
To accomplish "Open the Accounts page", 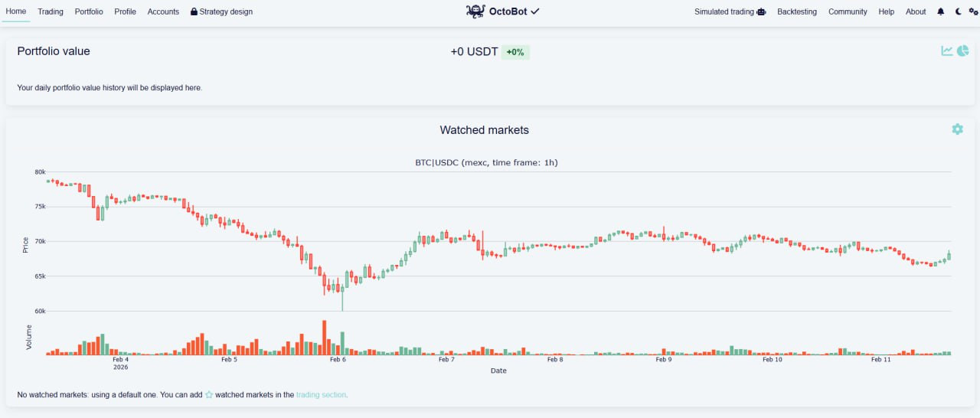I will 163,11.
